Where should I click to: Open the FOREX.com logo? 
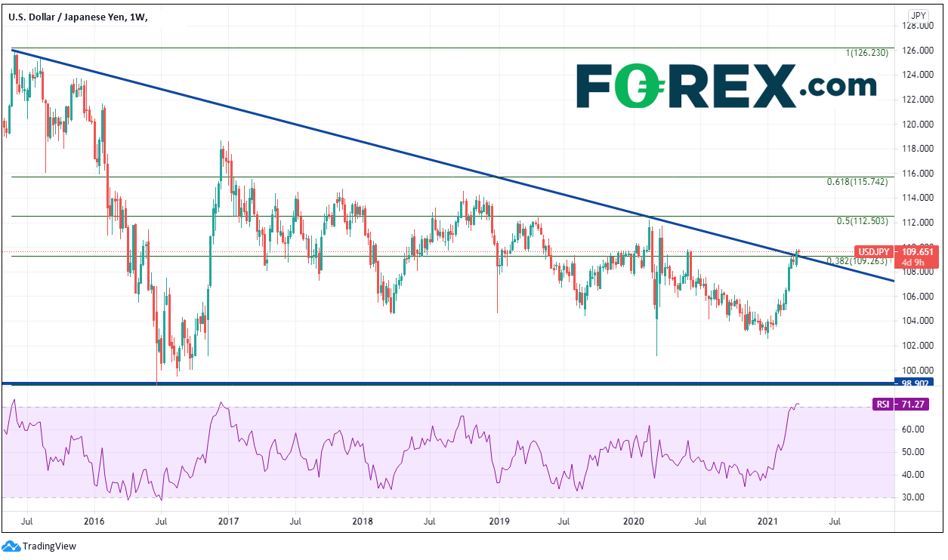tap(726, 86)
